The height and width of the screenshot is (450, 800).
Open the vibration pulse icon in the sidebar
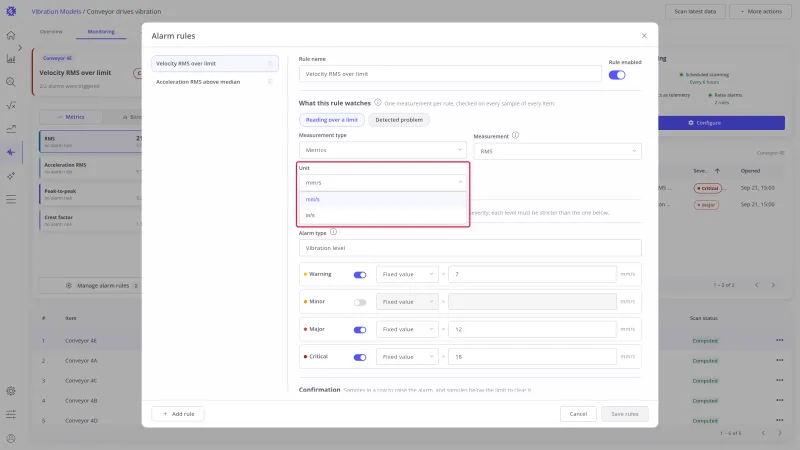coord(11,153)
